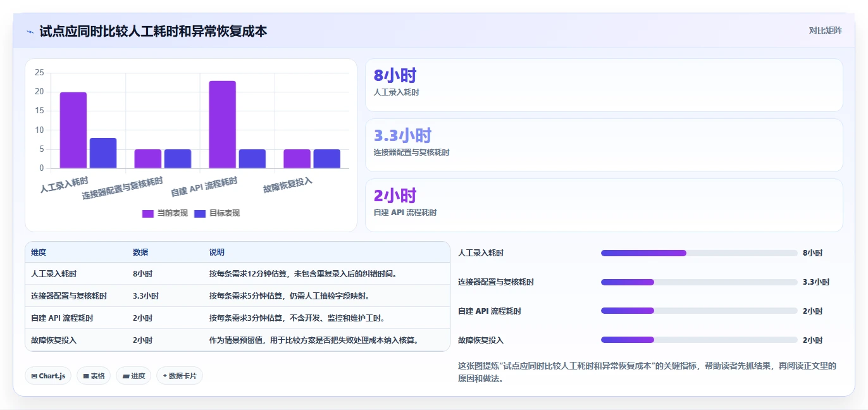Click the 自建 API 流程耗时 progress bar
868x410 pixels.
[x=699, y=311]
